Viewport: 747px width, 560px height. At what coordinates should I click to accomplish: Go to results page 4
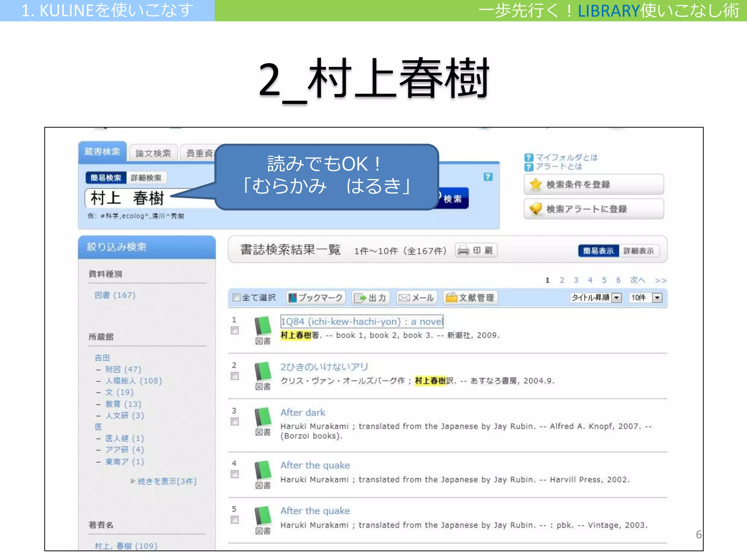coord(590,280)
